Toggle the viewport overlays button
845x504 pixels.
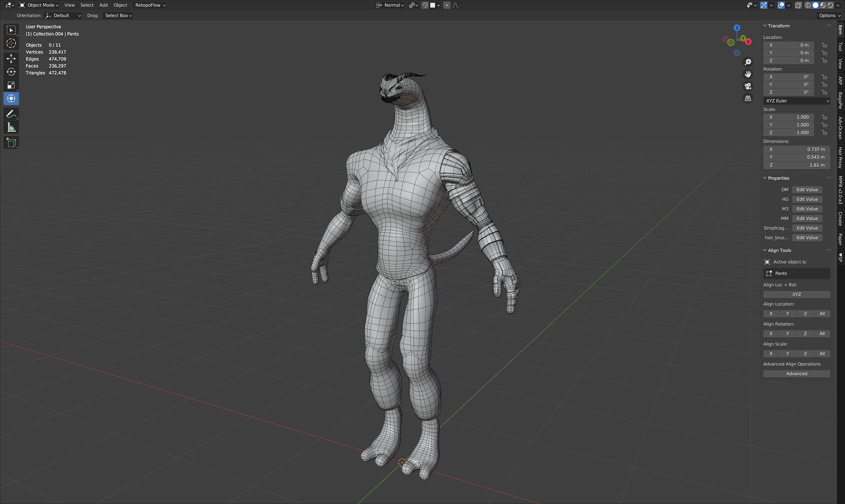[x=781, y=5]
